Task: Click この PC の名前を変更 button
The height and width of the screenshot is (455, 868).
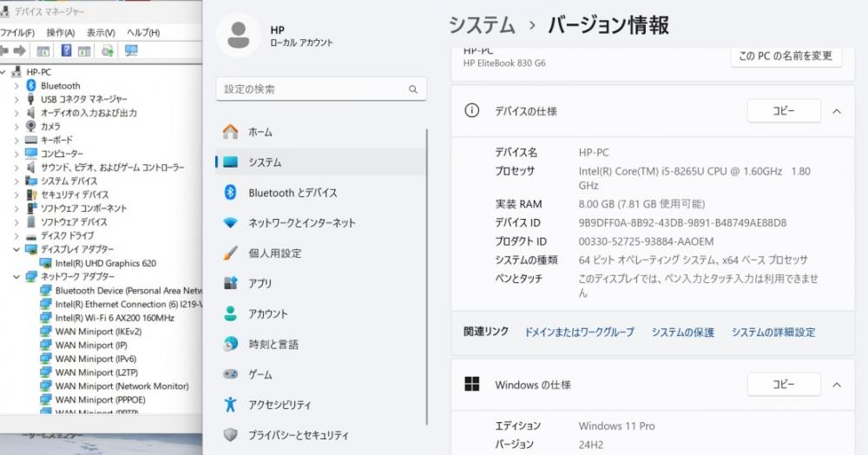Action: [786, 56]
